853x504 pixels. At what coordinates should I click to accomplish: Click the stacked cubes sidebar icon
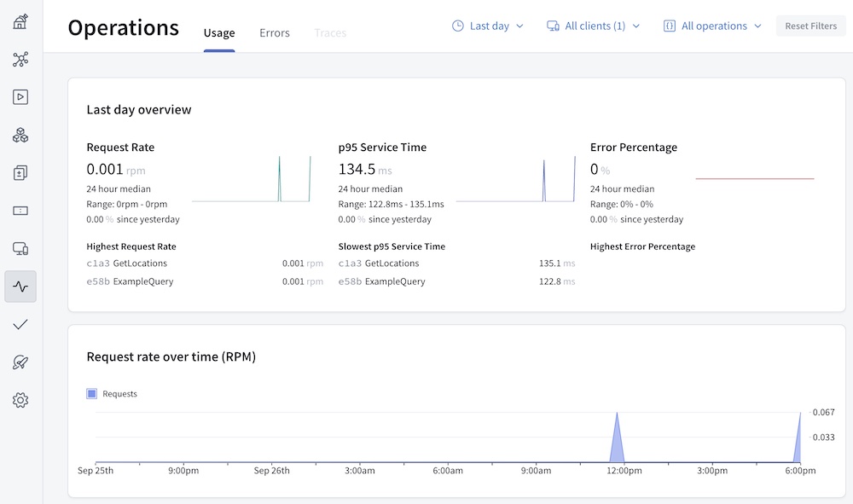(x=20, y=135)
